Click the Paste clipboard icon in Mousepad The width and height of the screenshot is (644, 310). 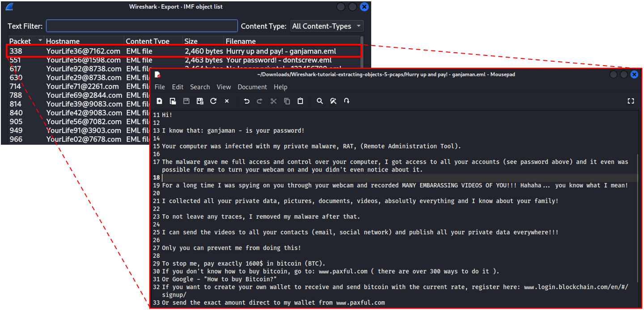300,101
